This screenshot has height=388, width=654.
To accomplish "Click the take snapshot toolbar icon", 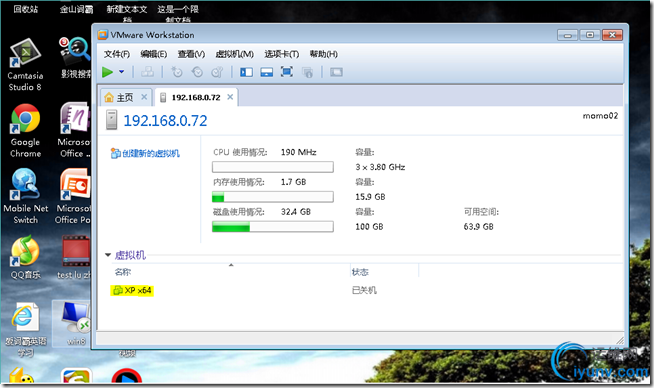I will pyautogui.click(x=177, y=72).
